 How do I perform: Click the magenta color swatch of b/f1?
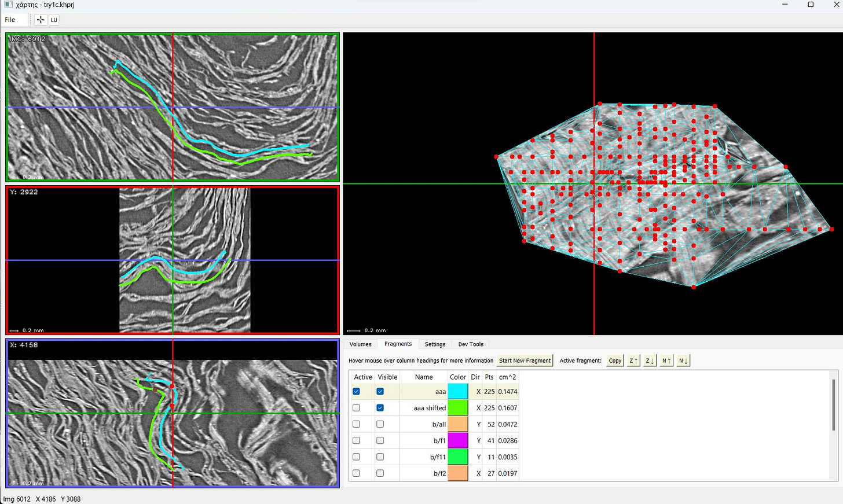pos(457,440)
